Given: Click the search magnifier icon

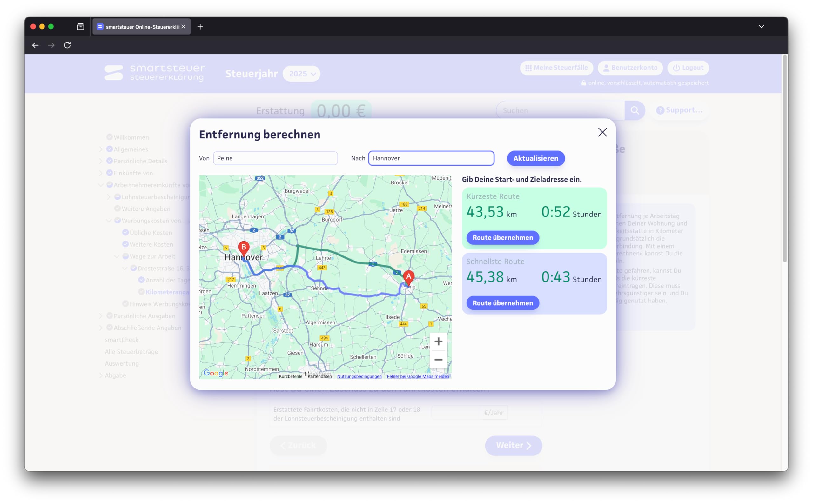Looking at the screenshot, I should pyautogui.click(x=635, y=111).
